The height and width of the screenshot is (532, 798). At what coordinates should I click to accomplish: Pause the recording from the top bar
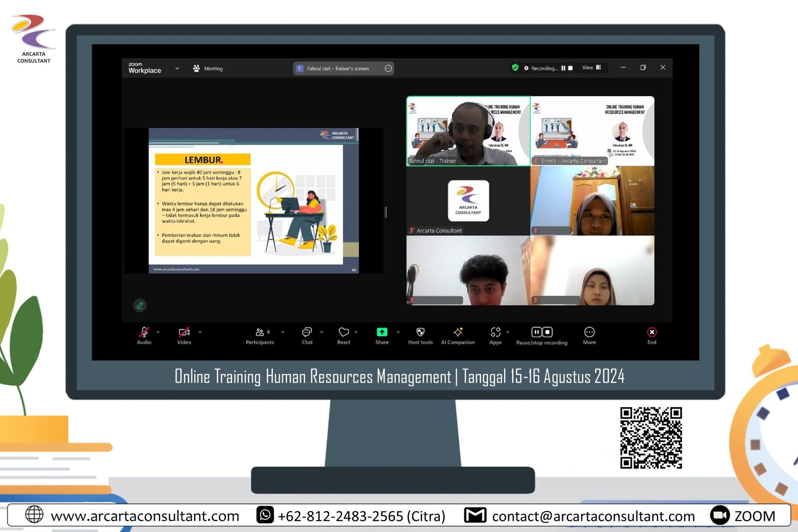coord(563,68)
